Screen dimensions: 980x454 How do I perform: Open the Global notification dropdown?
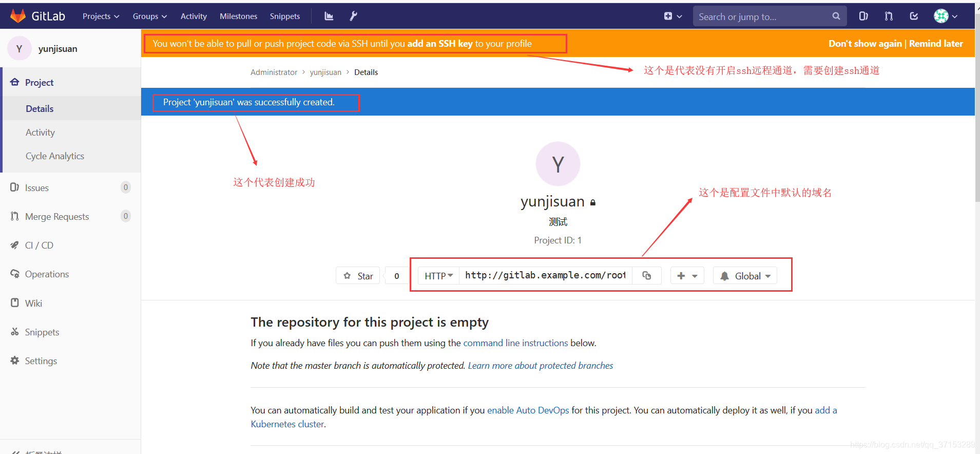pos(745,276)
